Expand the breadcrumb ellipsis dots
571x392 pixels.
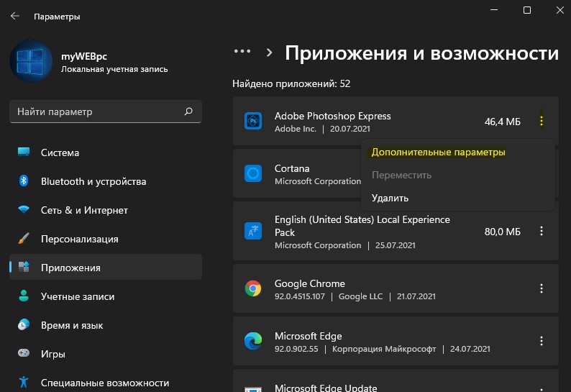coord(242,51)
